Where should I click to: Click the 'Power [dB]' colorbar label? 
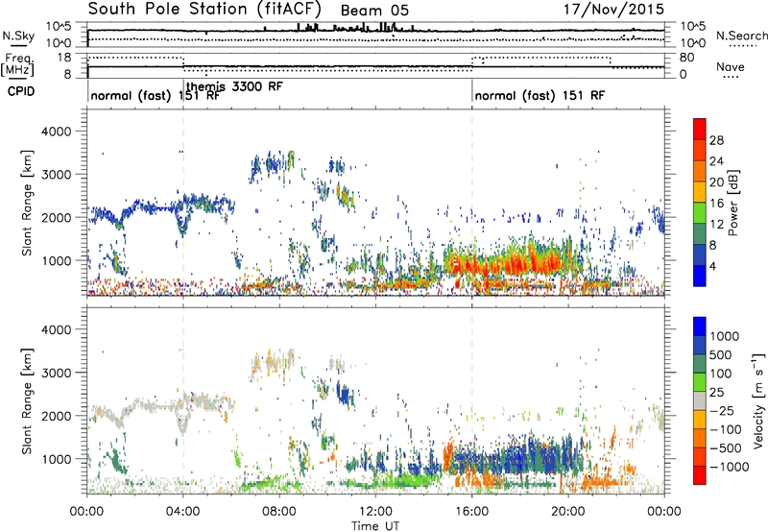click(x=732, y=203)
